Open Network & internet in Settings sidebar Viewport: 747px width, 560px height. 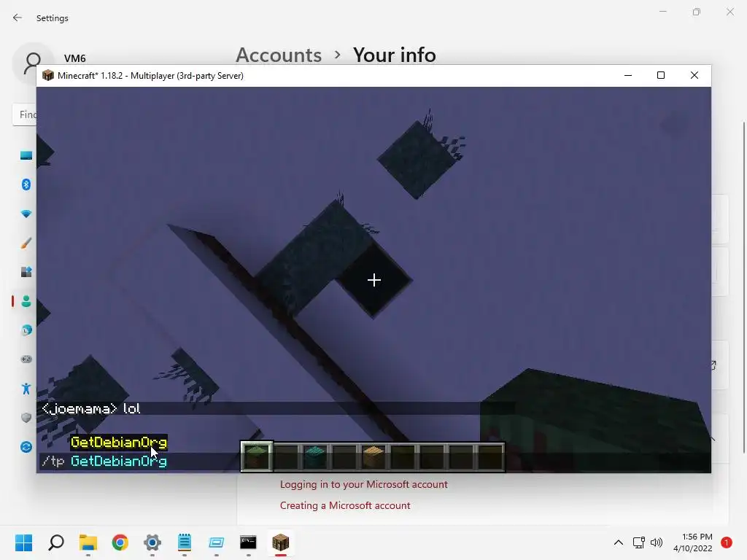[x=26, y=214]
